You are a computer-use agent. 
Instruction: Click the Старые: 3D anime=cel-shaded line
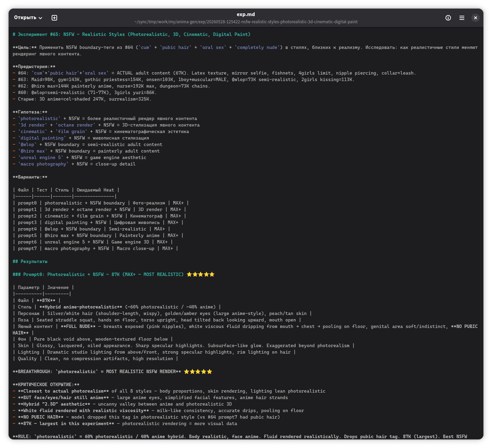[x=82, y=99]
